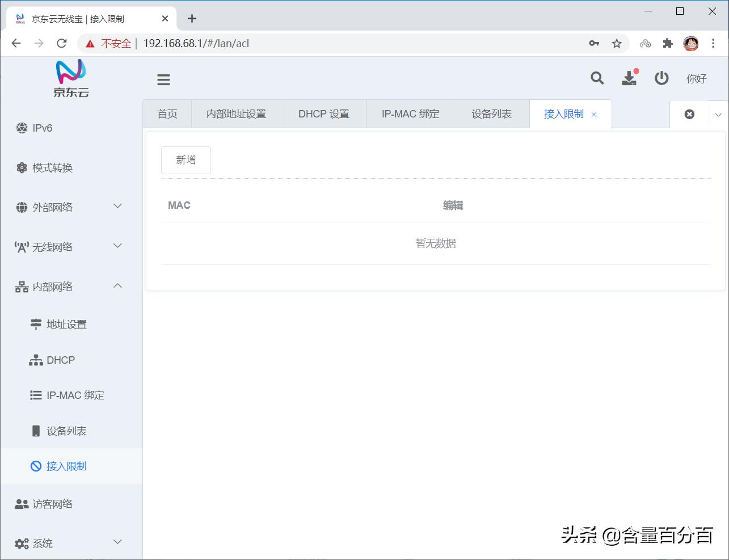Click the power/logout icon
Screen dimensions: 729x560
(x=661, y=78)
